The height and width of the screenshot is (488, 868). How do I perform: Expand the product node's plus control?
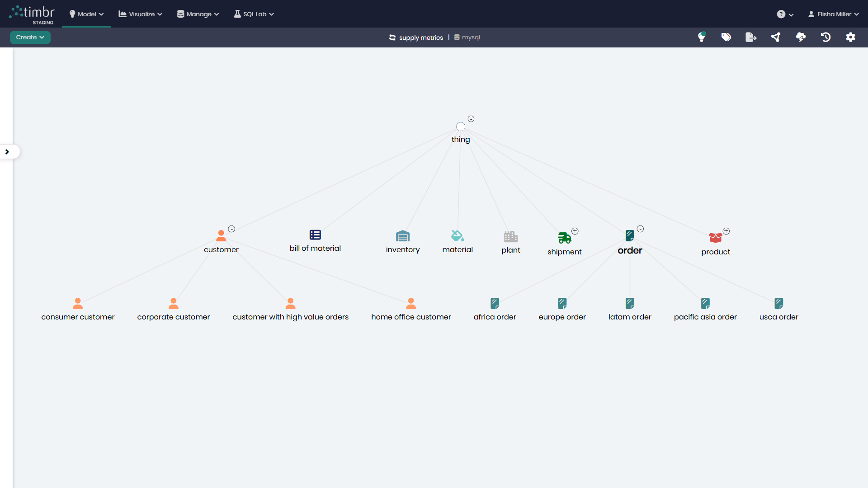726,231
